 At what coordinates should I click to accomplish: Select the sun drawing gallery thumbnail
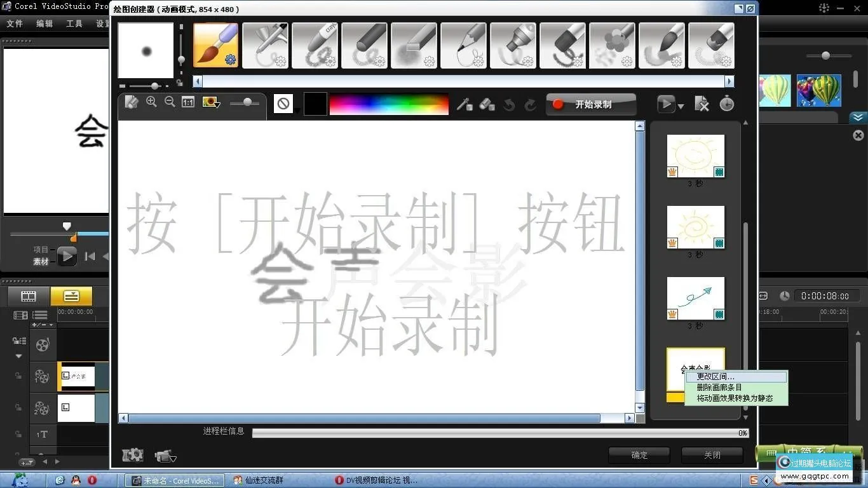[x=695, y=154]
